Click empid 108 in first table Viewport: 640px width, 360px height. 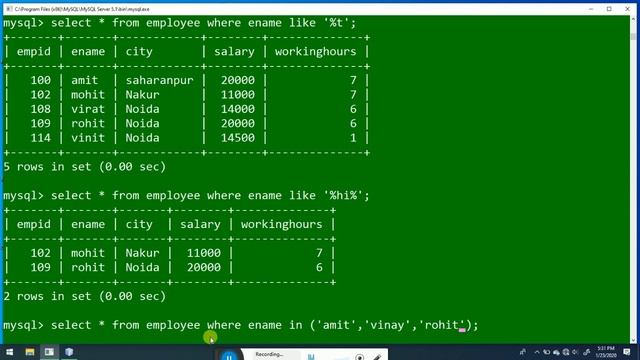pos(40,109)
